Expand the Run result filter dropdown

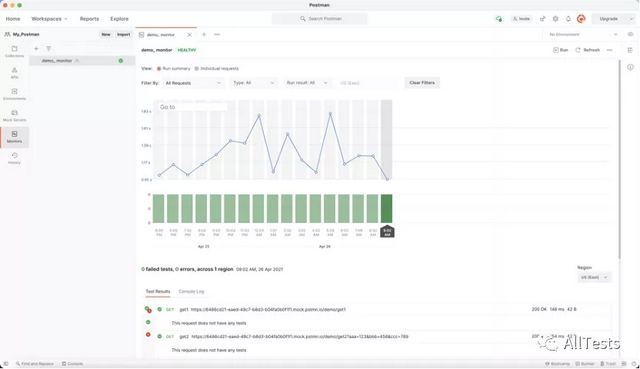click(307, 83)
